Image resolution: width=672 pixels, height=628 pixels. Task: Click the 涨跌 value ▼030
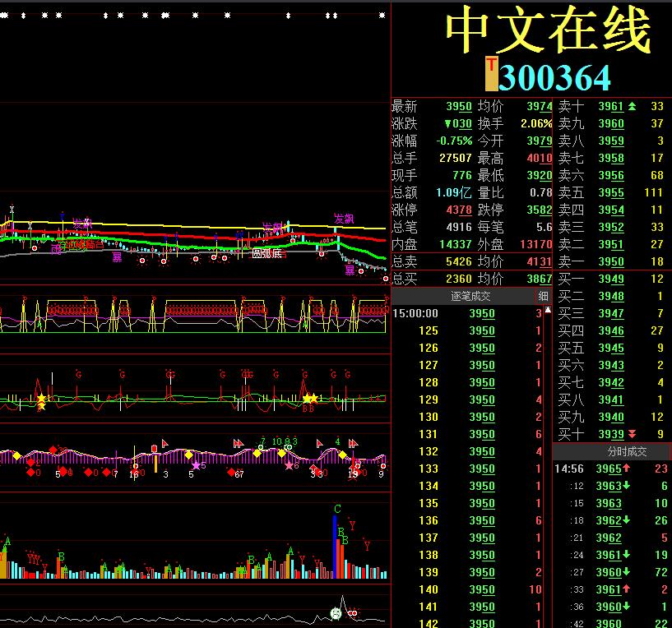(x=458, y=124)
